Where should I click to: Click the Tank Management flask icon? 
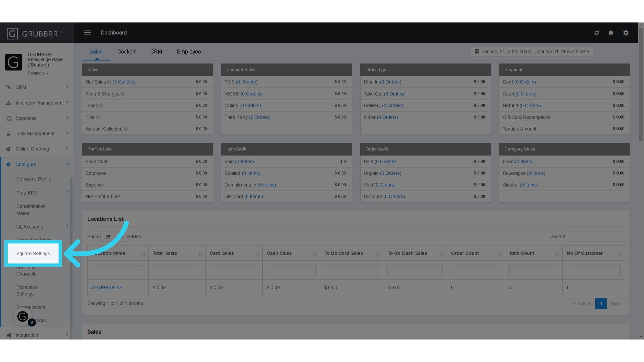pos(8,134)
